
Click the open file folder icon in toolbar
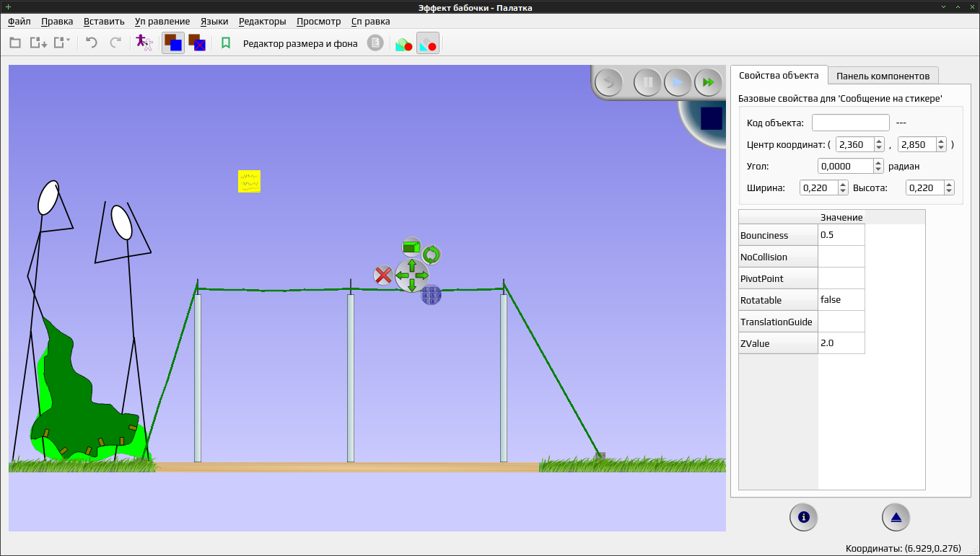pos(15,43)
